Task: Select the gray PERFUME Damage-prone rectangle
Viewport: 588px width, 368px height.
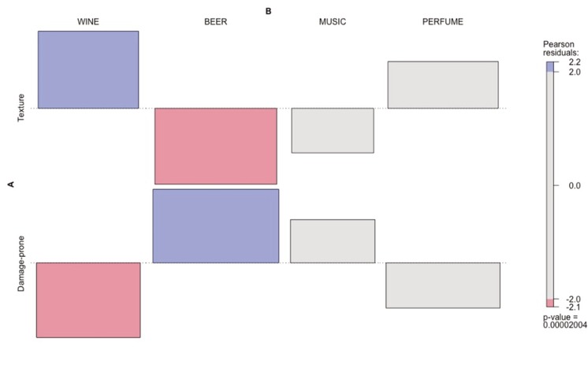Action: click(x=443, y=285)
